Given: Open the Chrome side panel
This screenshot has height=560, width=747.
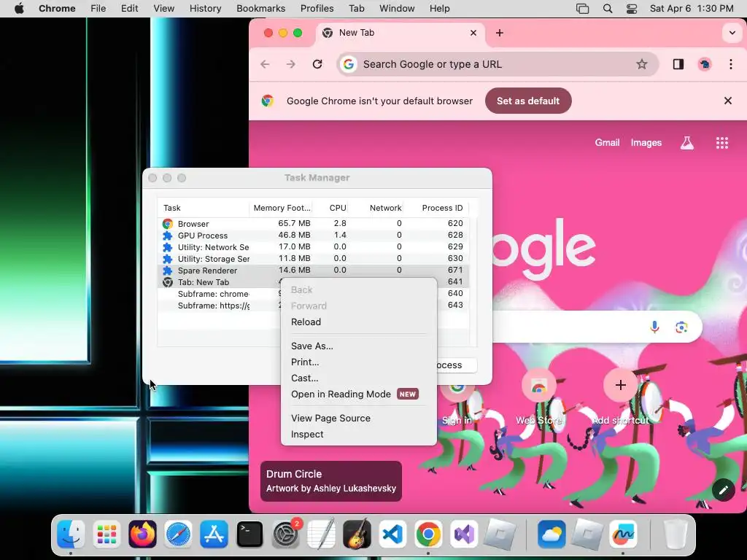Looking at the screenshot, I should tap(678, 64).
